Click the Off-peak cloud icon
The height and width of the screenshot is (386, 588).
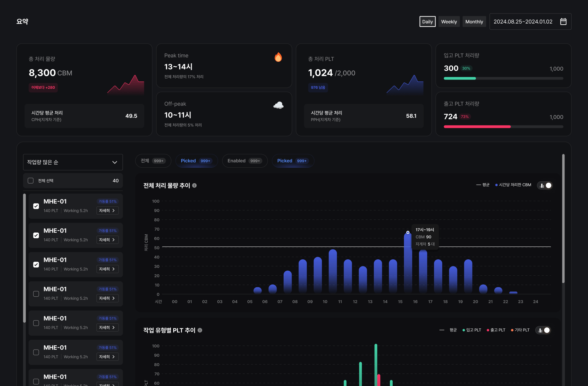click(x=278, y=105)
